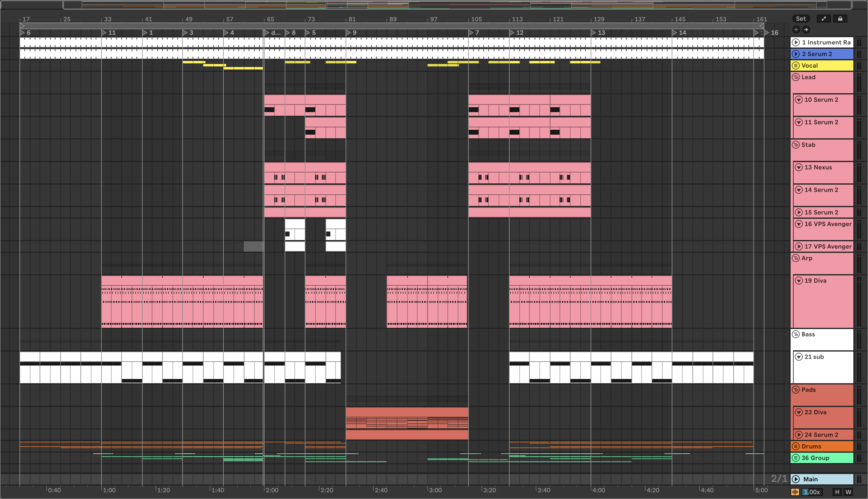Click the Drums group track icon
This screenshot has height=499, width=868.
click(x=796, y=446)
